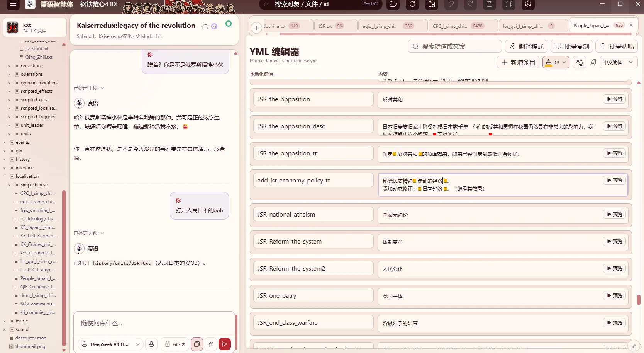Click the erase formatting Ab icon
Screen dimensions: 644x353
580,62
